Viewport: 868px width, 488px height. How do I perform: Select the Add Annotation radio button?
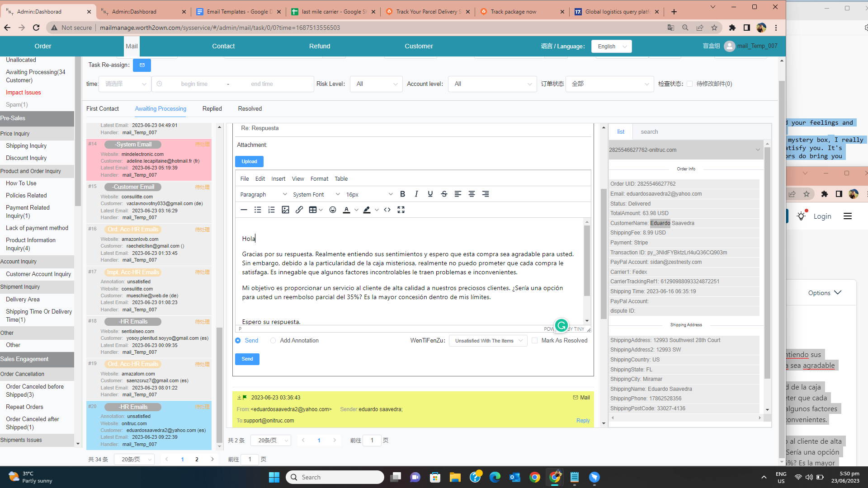tap(273, 341)
